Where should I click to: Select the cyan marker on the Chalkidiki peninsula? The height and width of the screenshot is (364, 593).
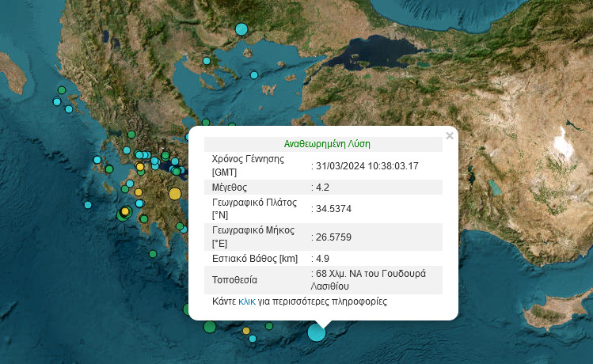point(207,61)
